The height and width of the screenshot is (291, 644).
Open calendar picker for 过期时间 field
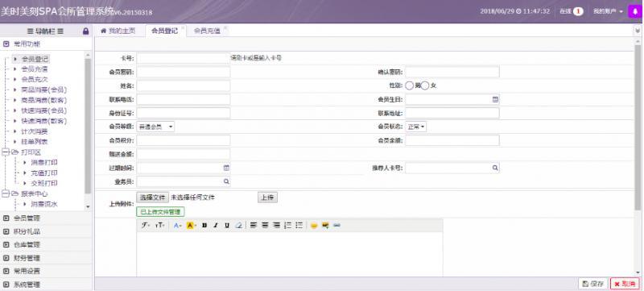(226, 168)
